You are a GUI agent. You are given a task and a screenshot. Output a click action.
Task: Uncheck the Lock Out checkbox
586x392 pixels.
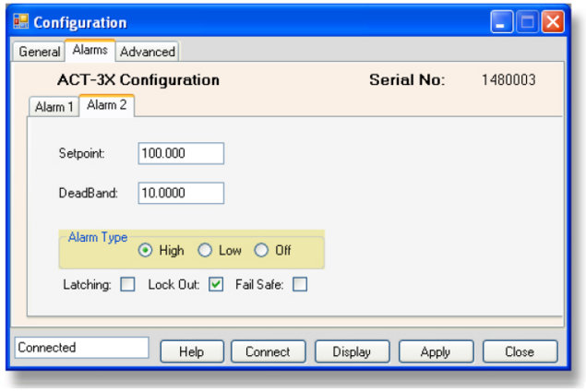coord(216,285)
